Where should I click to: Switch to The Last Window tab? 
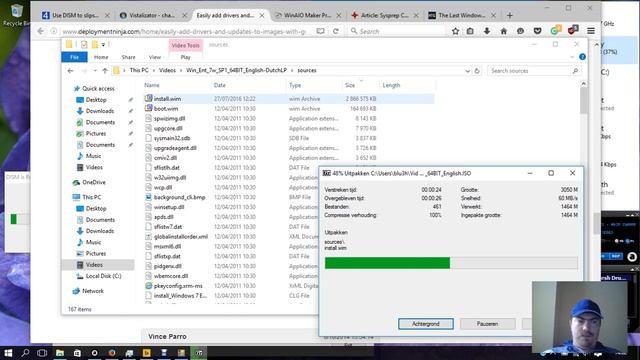(x=462, y=16)
